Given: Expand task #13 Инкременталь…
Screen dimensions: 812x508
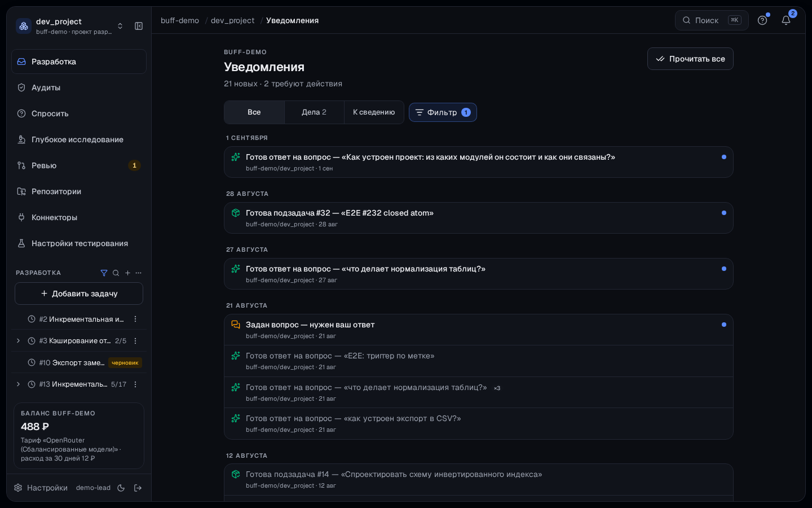Looking at the screenshot, I should [18, 384].
